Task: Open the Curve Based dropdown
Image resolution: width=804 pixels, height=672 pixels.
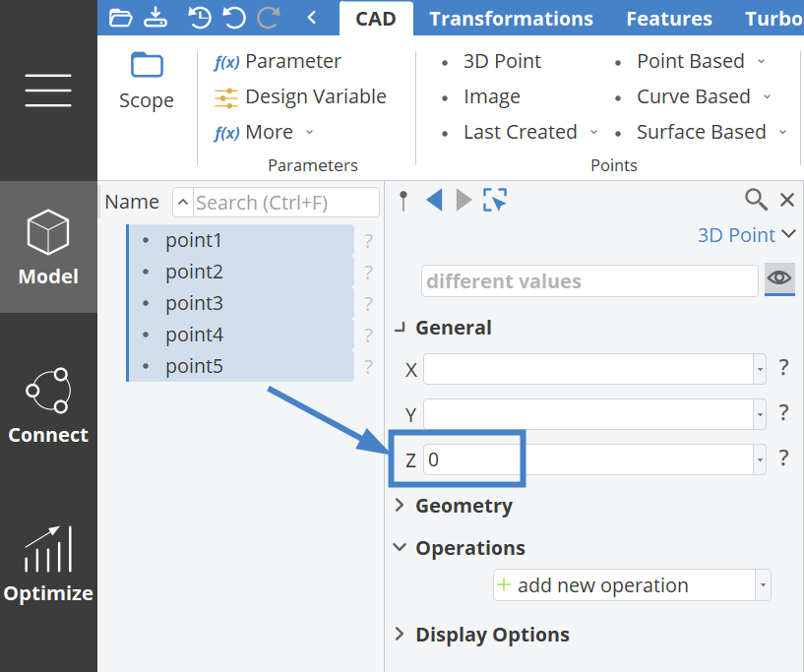Action: coord(693,96)
